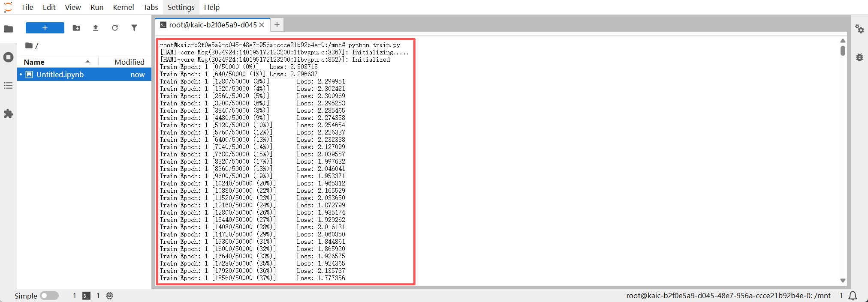Image resolution: width=868 pixels, height=302 pixels.
Task: Open the Table of Contents sidebar
Action: point(8,86)
